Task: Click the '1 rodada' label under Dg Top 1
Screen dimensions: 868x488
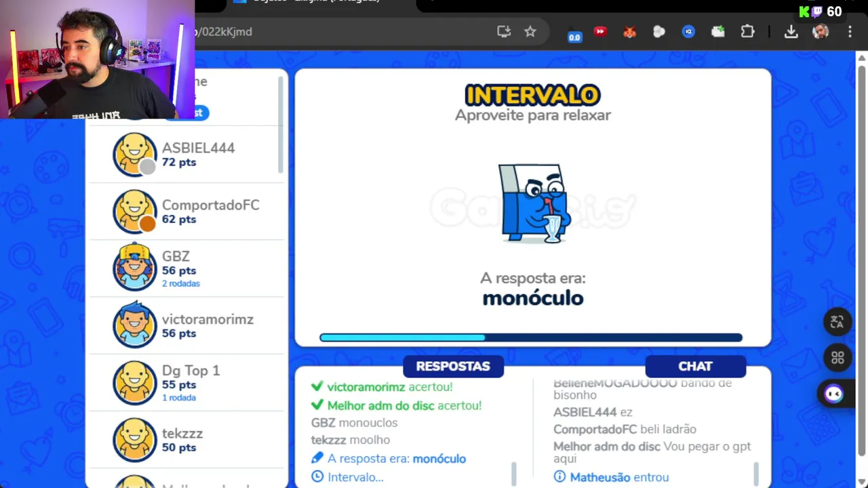Action: pos(178,397)
